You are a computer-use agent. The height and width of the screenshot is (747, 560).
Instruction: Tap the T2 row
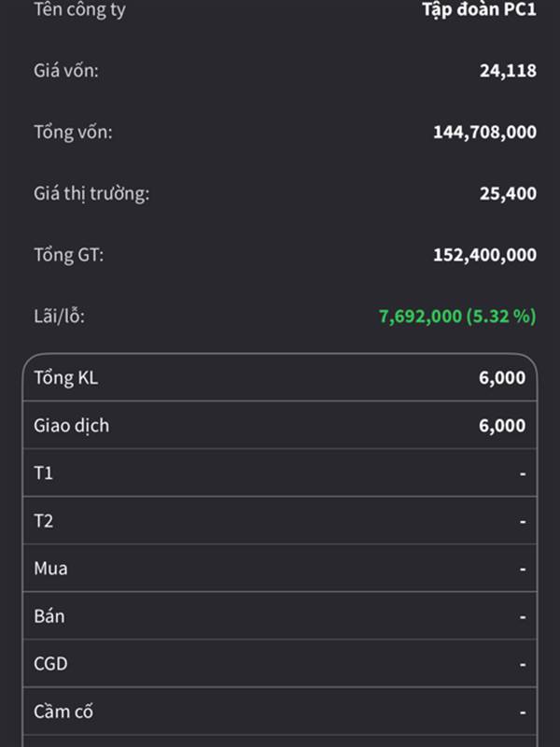(280, 521)
